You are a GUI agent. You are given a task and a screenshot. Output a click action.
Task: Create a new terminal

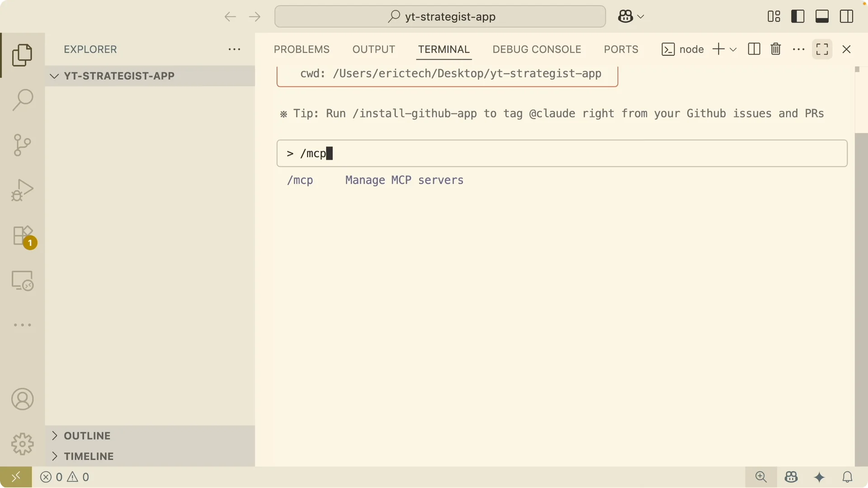(x=718, y=49)
